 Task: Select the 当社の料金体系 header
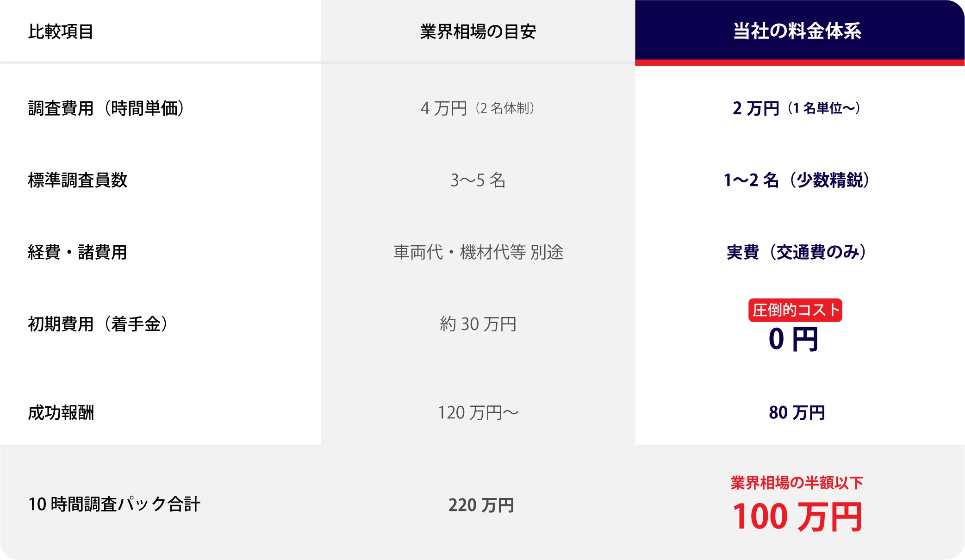point(797,31)
